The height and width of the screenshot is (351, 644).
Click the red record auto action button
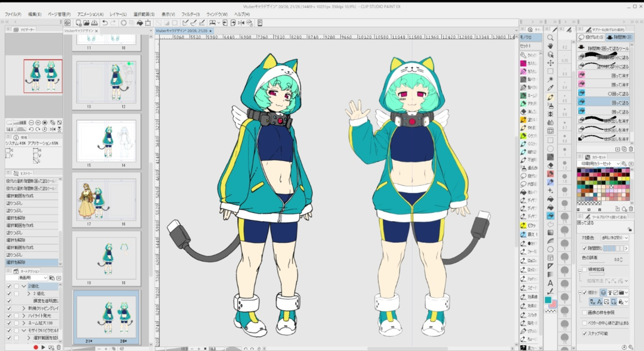click(36, 347)
